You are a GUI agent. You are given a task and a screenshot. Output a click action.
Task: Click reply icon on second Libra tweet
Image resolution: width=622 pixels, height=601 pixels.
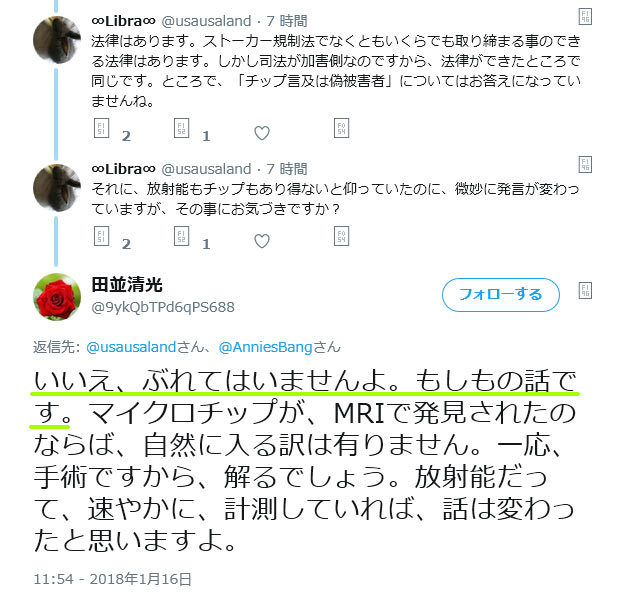pyautogui.click(x=101, y=236)
